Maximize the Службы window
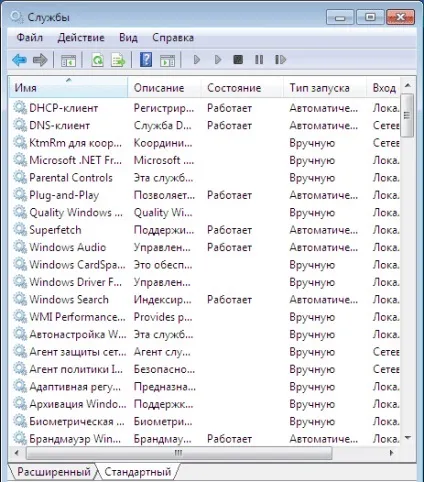 370,17
